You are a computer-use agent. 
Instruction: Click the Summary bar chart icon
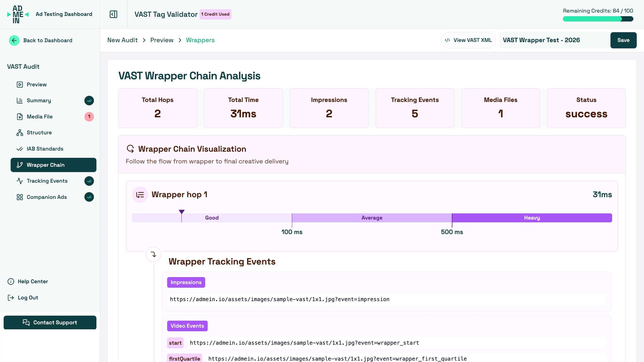(20, 100)
